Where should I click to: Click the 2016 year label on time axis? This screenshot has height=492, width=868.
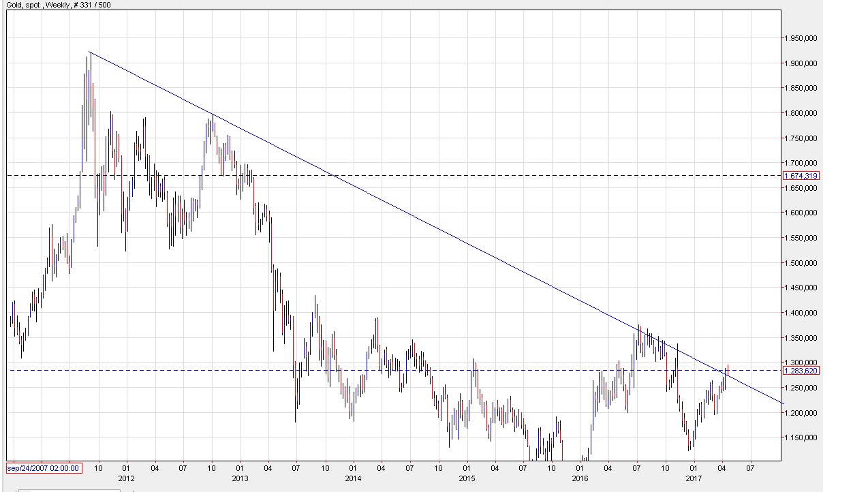click(x=580, y=478)
